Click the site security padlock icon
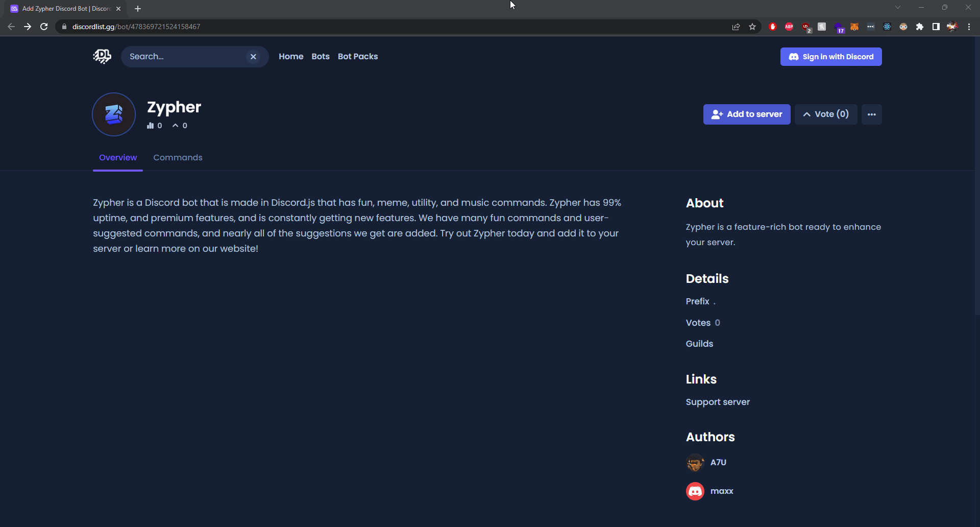 point(64,27)
